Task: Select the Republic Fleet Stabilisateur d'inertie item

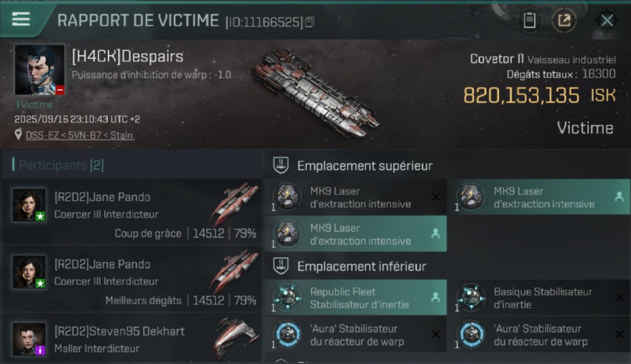Action: pyautogui.click(x=355, y=298)
